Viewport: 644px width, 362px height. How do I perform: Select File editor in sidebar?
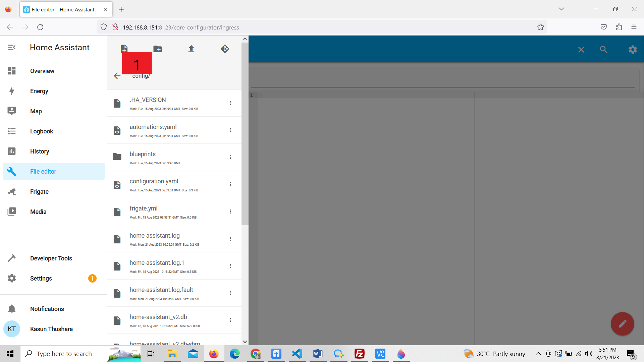pos(54,172)
